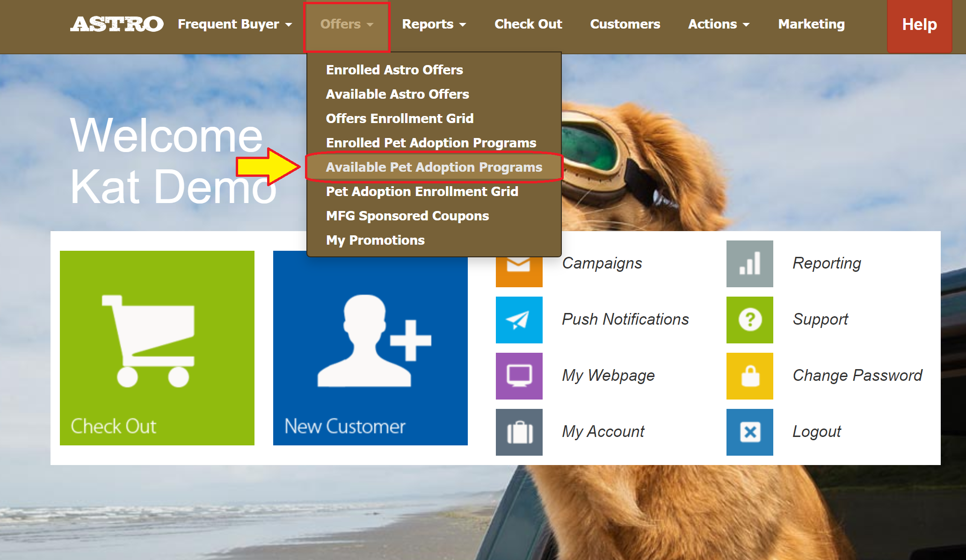
Task: Click the green Support question mark icon
Action: pos(749,320)
